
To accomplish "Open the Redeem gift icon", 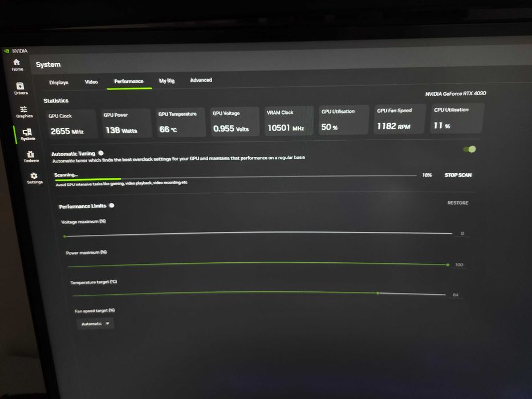I will 31,156.
